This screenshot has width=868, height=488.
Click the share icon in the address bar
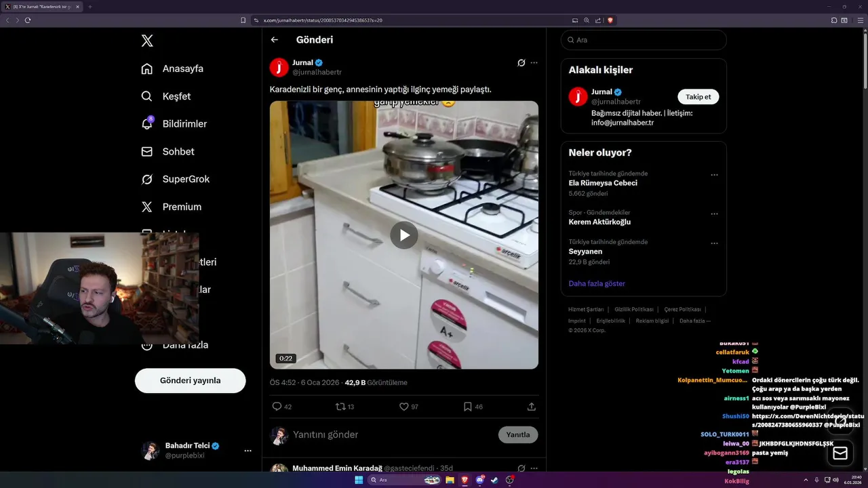coord(598,20)
